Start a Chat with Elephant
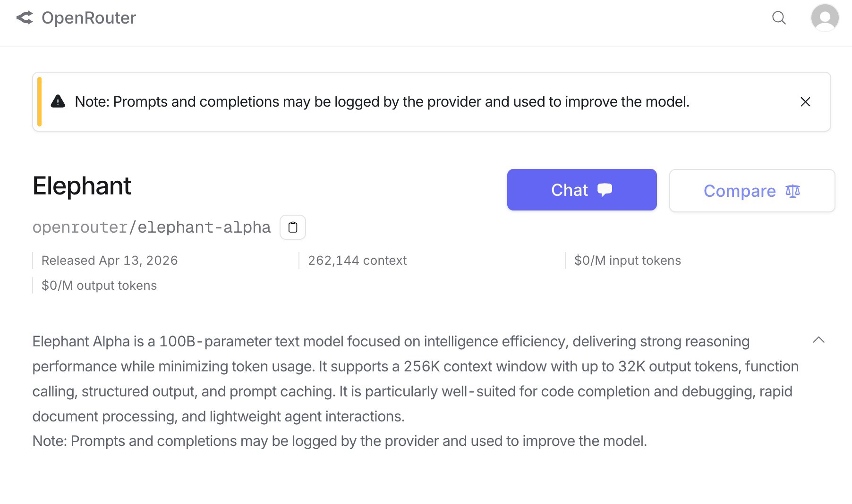 pos(570,190)
